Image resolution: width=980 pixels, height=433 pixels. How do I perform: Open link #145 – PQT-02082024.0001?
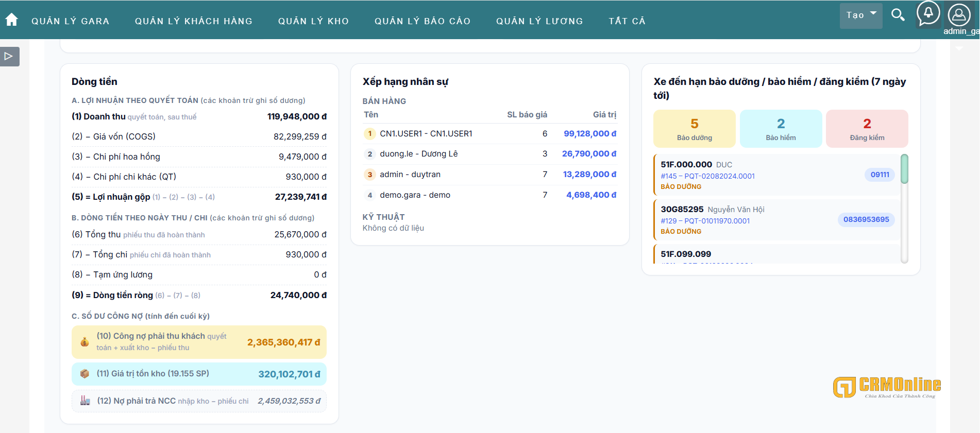click(x=708, y=176)
